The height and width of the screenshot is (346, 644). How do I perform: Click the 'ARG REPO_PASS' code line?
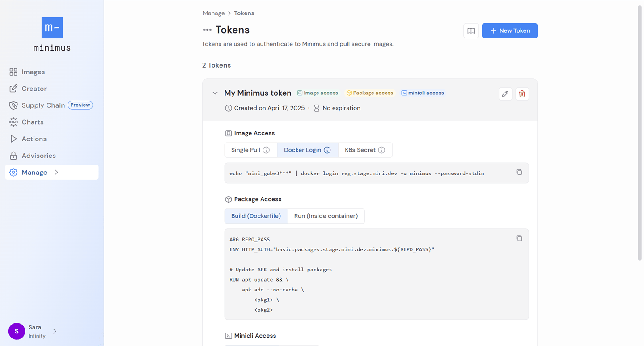[x=250, y=240]
